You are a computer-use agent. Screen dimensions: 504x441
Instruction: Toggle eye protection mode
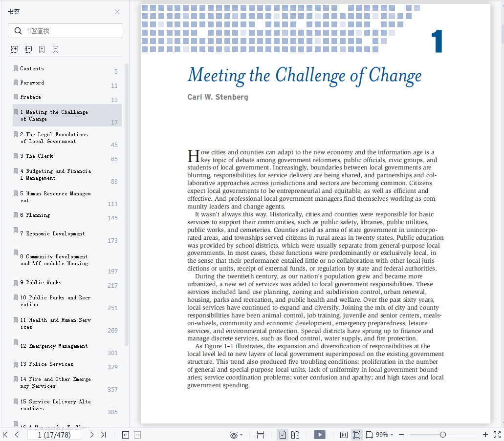234,435
